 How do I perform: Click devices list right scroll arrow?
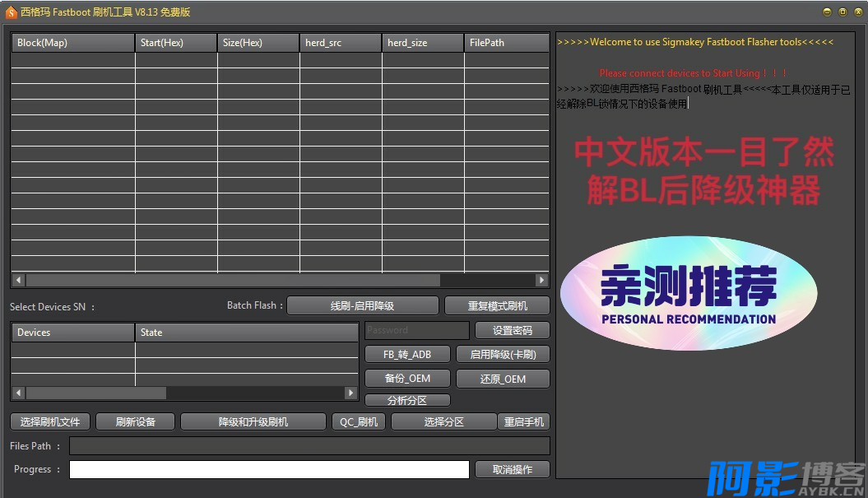(x=350, y=393)
